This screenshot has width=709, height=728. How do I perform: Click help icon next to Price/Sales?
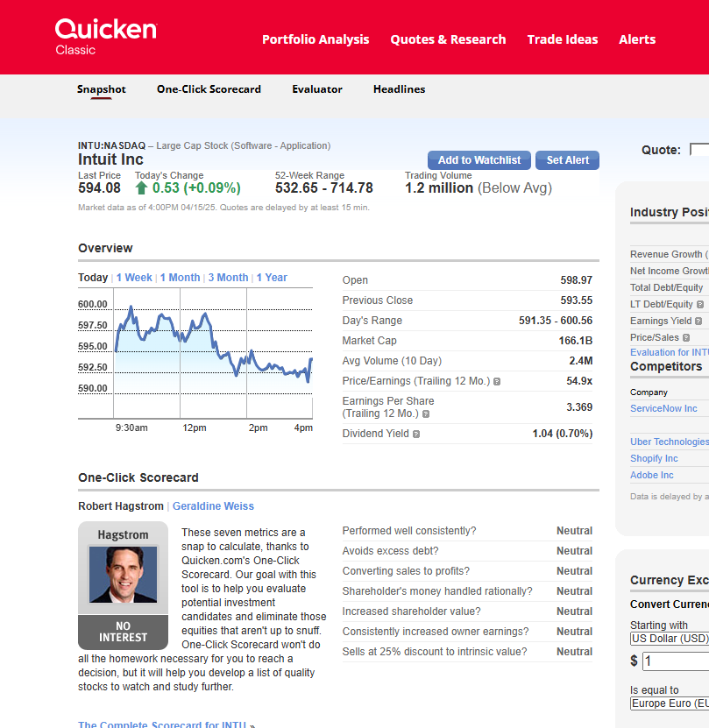tap(686, 338)
